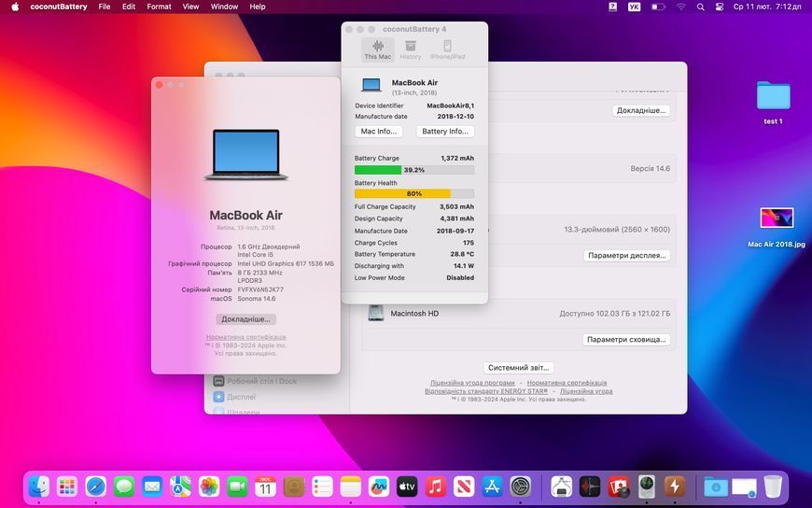Open Music app in the Dock
The width and height of the screenshot is (812, 508).
pos(436,487)
